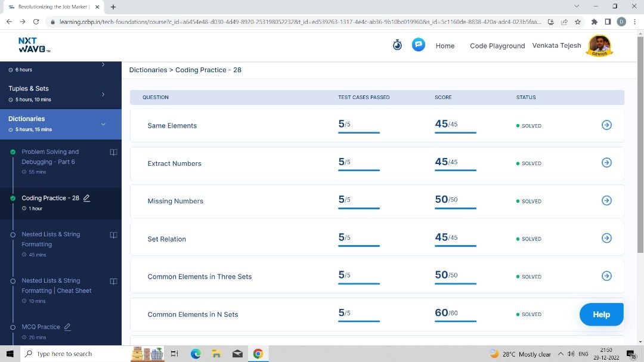This screenshot has width=644, height=362.
Task: Click the share page icon in address bar
Action: (x=564, y=22)
